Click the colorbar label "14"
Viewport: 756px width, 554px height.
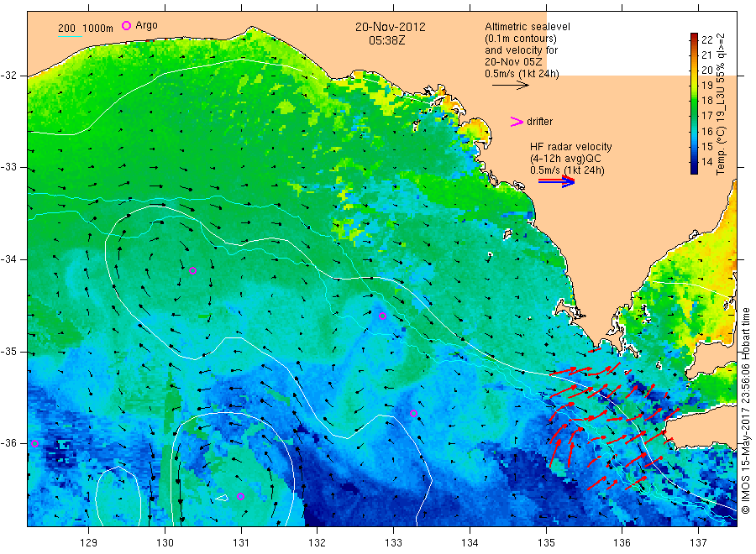tap(706, 162)
